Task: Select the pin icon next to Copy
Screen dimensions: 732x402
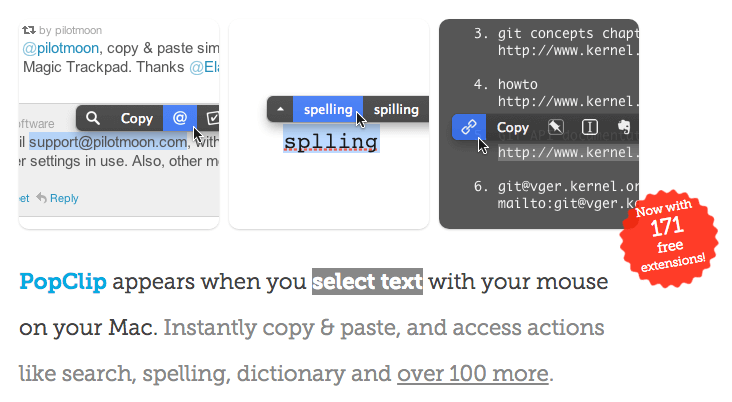Action: [556, 127]
